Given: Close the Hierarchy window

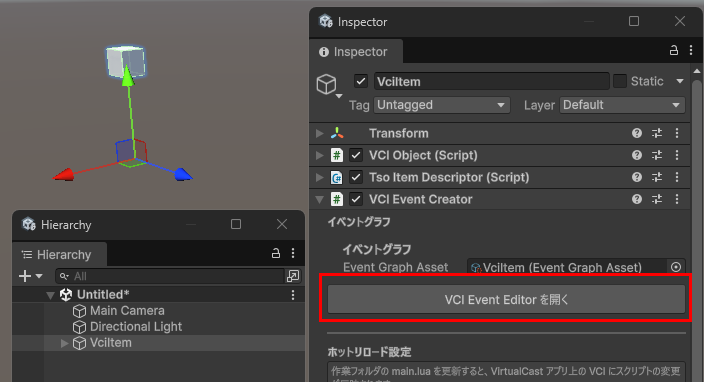Looking at the screenshot, I should point(282,224).
